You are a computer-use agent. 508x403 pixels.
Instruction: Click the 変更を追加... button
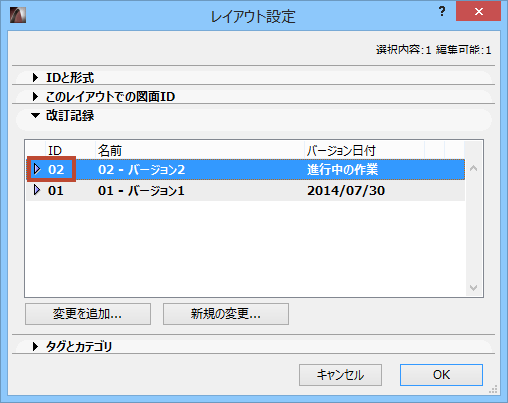pos(88,314)
